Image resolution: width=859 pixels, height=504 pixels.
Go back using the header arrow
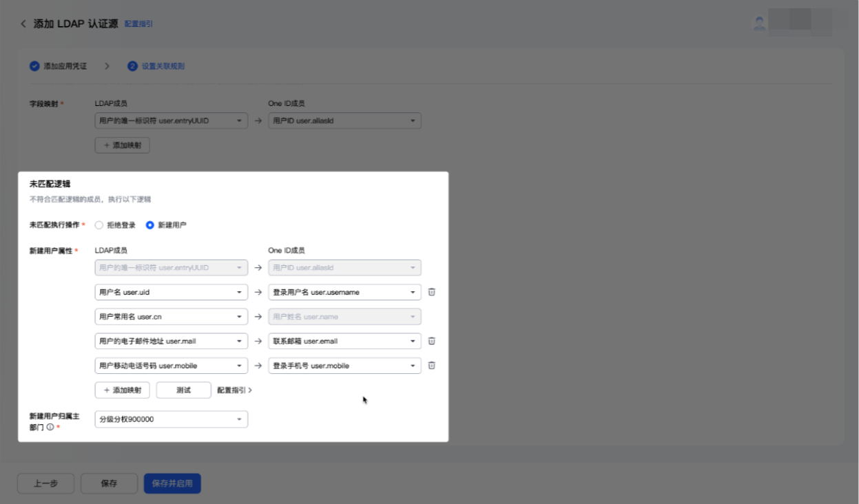click(x=23, y=24)
